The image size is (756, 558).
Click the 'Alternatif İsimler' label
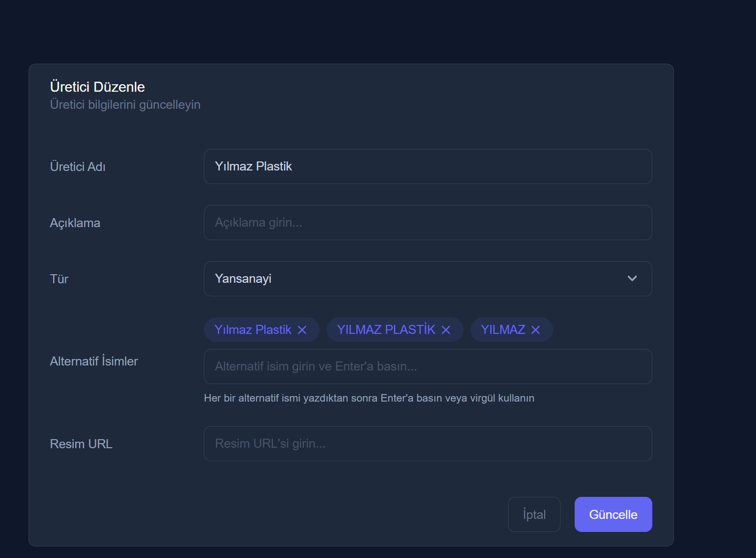point(94,361)
